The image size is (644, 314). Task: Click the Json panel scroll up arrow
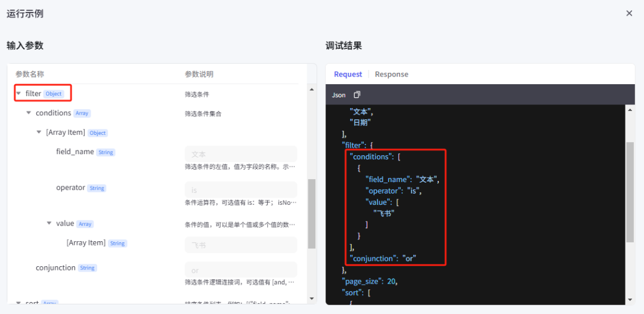click(630, 109)
